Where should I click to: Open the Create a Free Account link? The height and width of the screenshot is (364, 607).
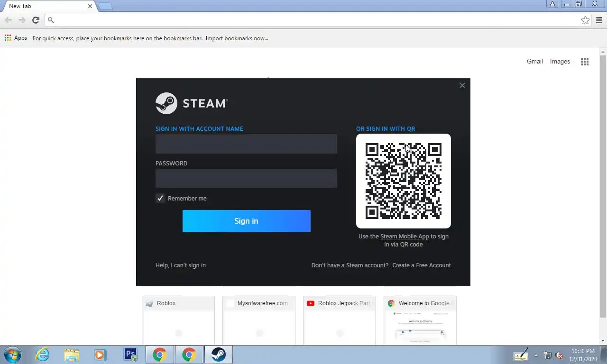(x=422, y=265)
